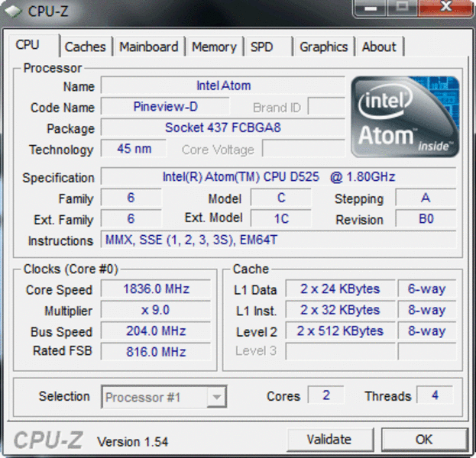Minimize the CPU-Z window
The width and height of the screenshot is (476, 458).
click(371, 8)
